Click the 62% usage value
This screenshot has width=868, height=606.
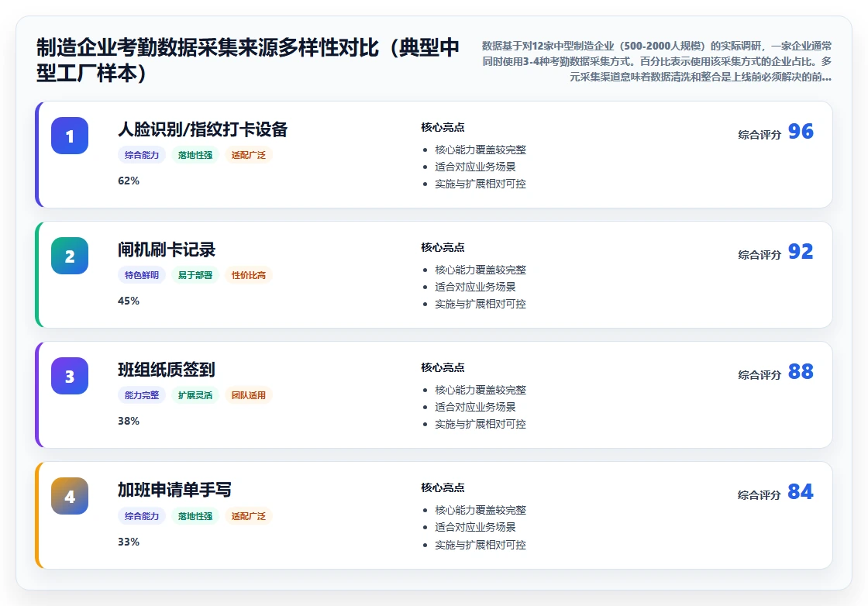pyautogui.click(x=129, y=181)
